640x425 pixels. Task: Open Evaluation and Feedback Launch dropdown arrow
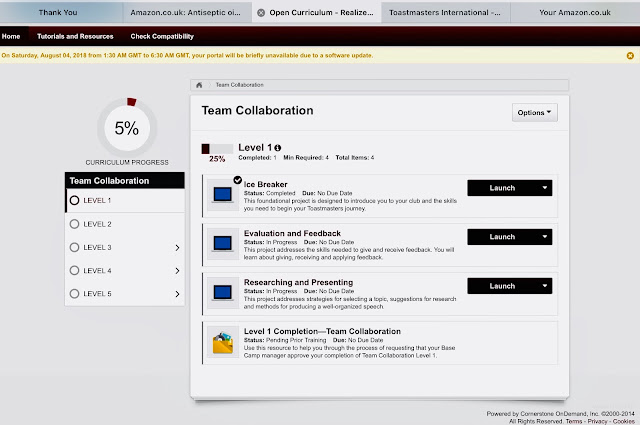(x=544, y=237)
